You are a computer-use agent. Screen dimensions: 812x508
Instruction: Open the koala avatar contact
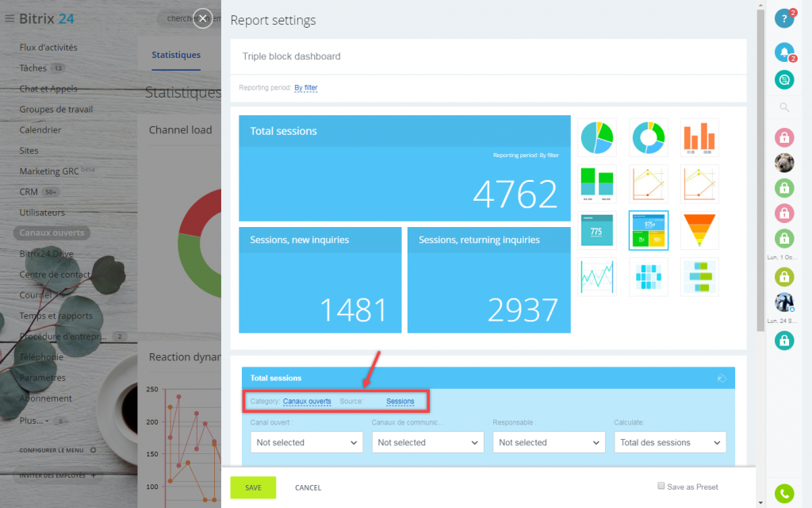point(784,163)
